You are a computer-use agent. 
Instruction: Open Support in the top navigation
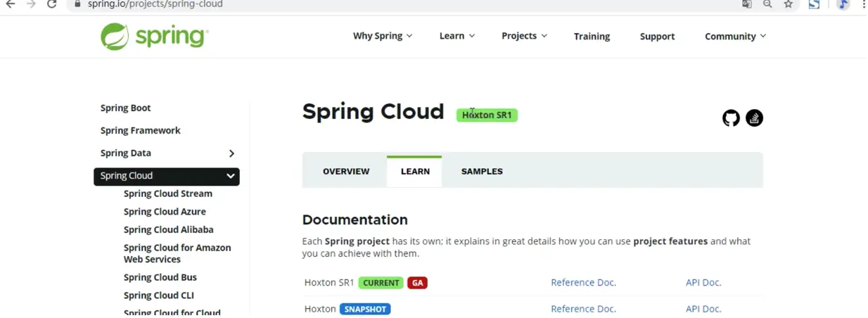(x=657, y=37)
